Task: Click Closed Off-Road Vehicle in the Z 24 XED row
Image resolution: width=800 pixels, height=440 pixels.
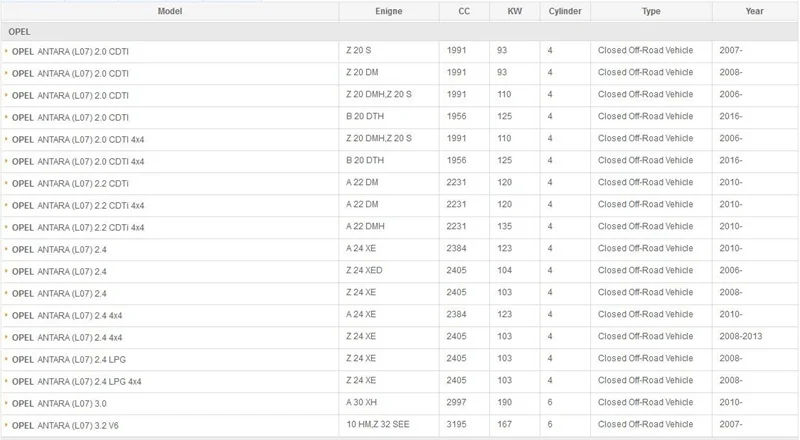Action: coord(645,271)
